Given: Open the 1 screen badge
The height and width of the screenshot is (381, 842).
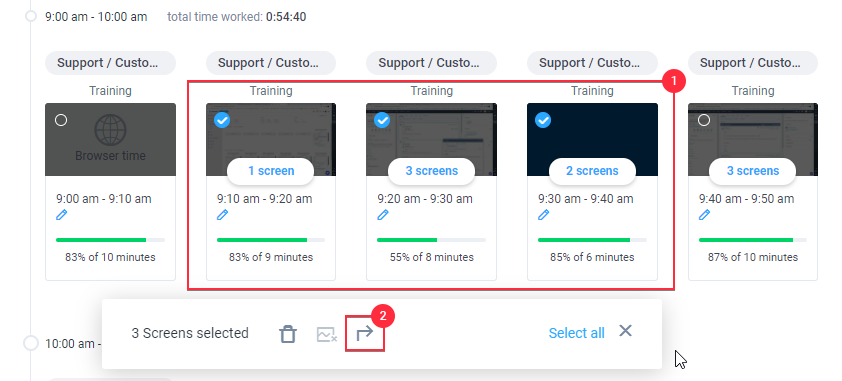Looking at the screenshot, I should [271, 171].
